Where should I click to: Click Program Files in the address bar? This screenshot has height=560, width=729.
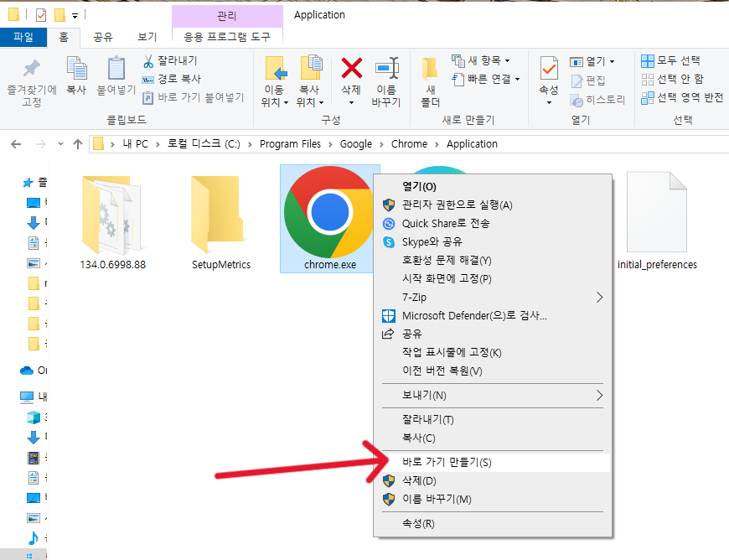click(290, 144)
